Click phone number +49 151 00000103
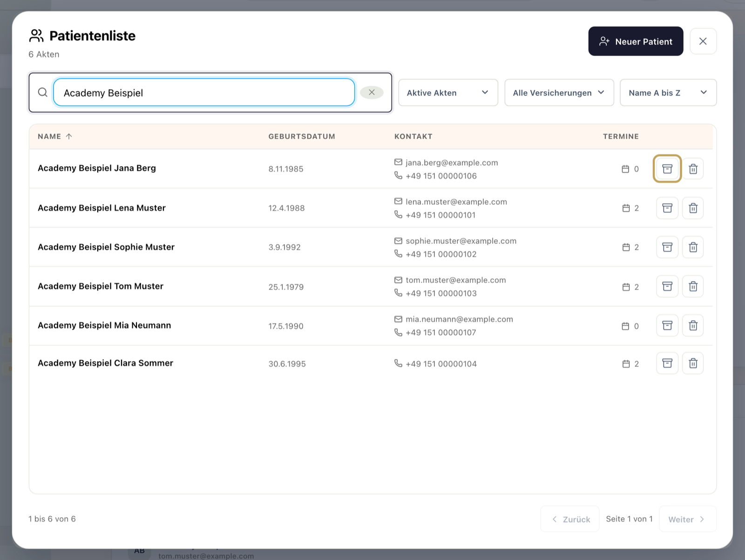The image size is (745, 560). 441,293
